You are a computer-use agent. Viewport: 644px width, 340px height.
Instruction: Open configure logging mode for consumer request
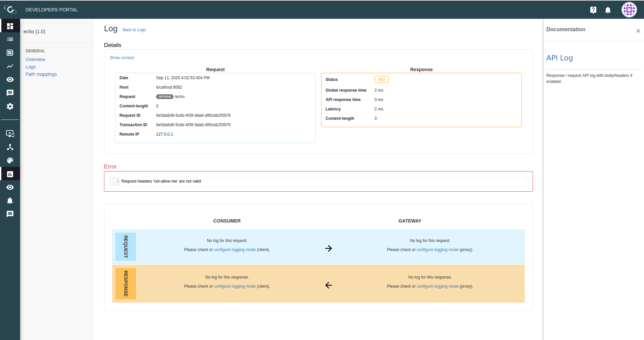tap(235, 250)
